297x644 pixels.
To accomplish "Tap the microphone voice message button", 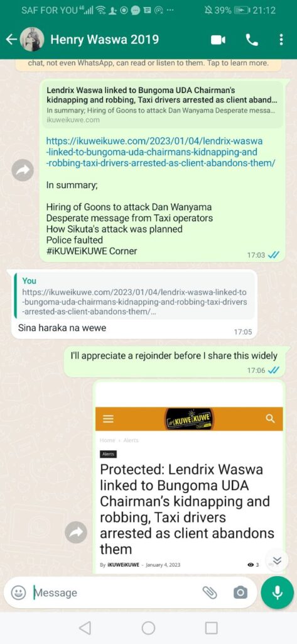I will pos(278,592).
